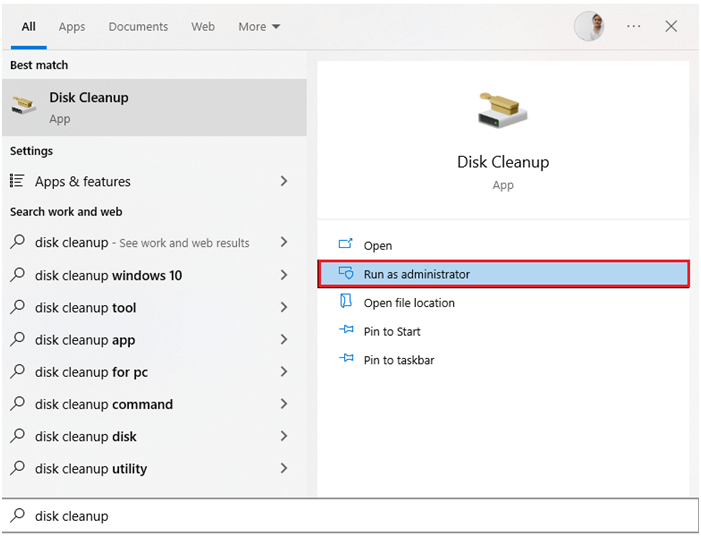Image resolution: width=701 pixels, height=538 pixels.
Task: Click magnifier icon beside 'See work and web results'
Action: tap(17, 241)
